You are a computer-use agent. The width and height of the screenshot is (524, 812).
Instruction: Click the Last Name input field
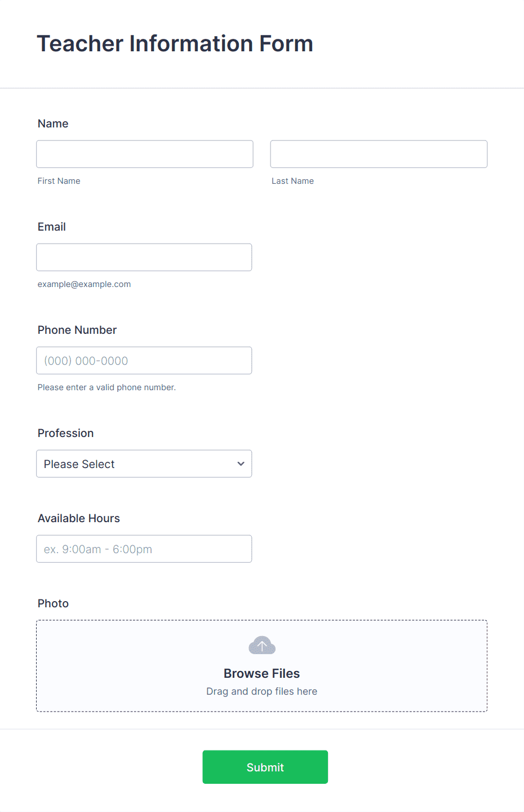coord(379,154)
